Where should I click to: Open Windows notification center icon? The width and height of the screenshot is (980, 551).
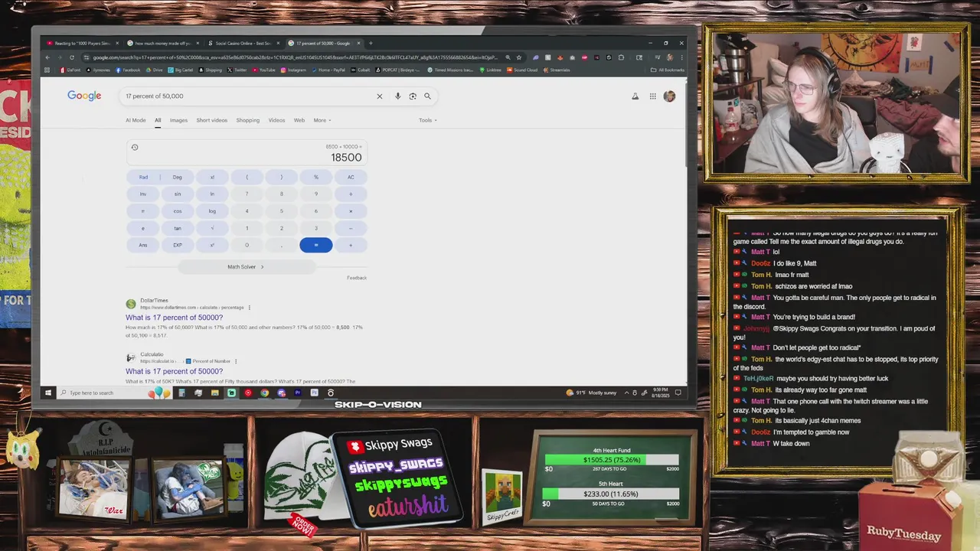click(x=678, y=393)
